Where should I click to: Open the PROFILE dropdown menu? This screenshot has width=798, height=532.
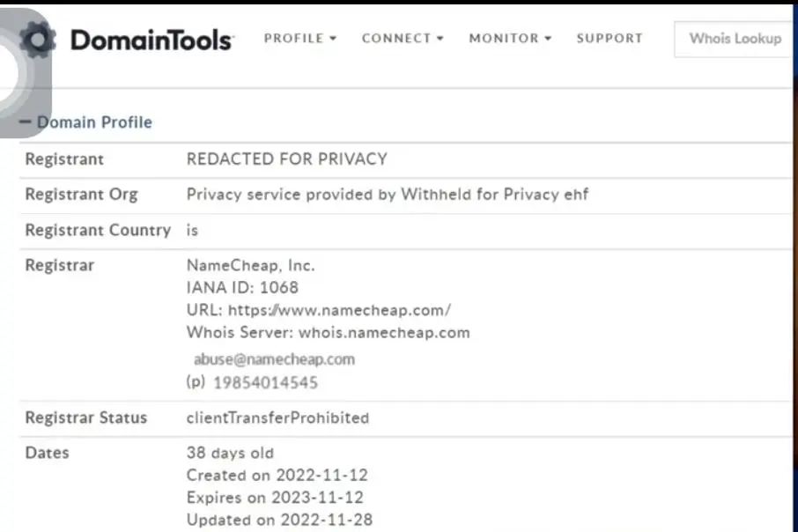300,38
